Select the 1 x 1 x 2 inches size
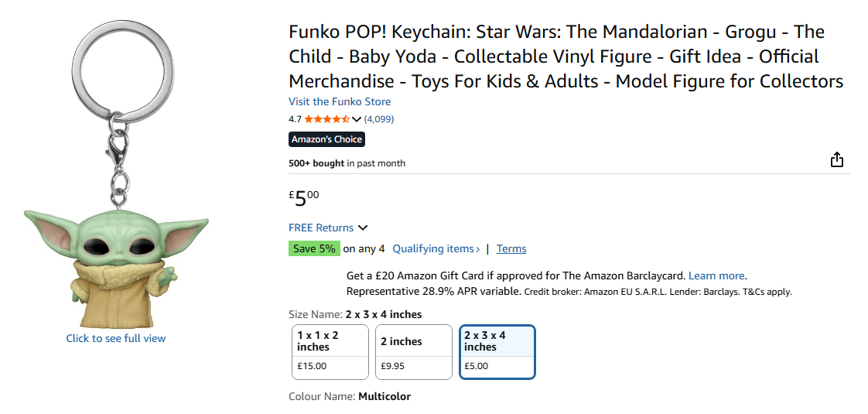The height and width of the screenshot is (414, 868). [x=330, y=352]
